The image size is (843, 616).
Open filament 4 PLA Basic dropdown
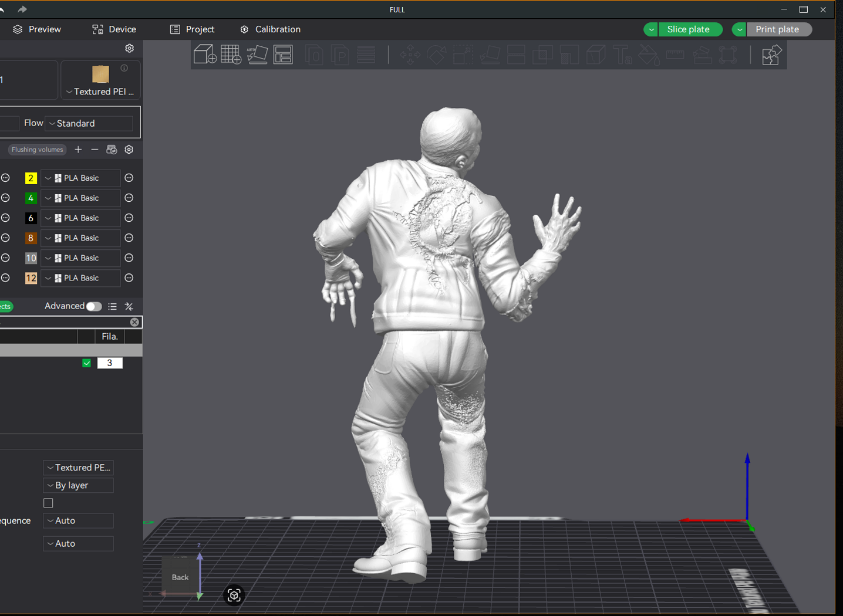[80, 198]
